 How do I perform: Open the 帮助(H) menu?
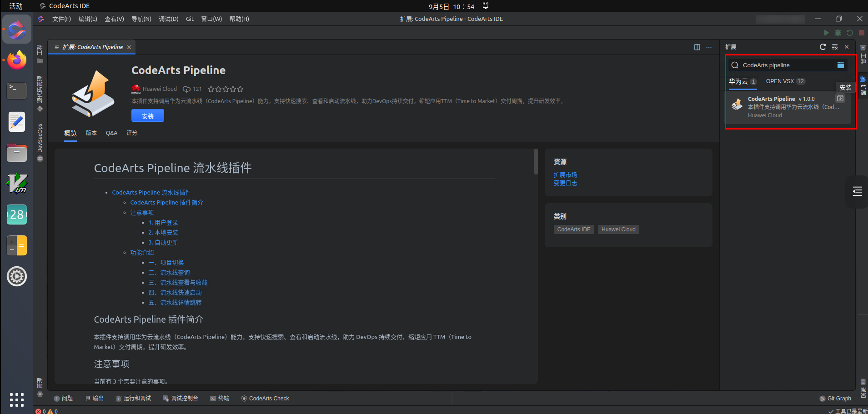[239, 19]
